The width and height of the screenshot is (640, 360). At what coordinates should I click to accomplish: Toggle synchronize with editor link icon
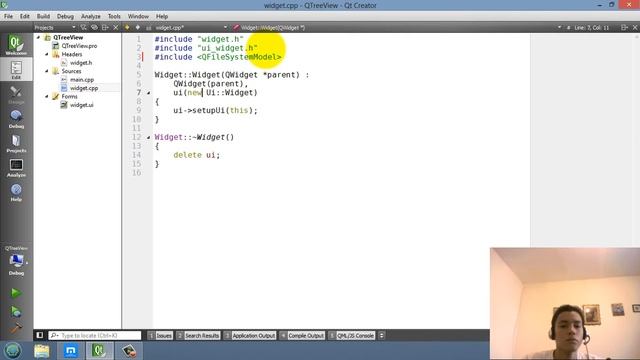pos(94,27)
